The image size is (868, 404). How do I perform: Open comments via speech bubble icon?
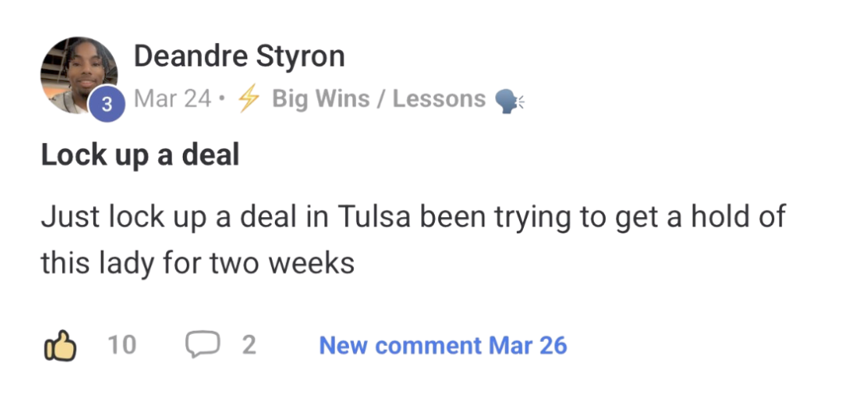(x=202, y=345)
